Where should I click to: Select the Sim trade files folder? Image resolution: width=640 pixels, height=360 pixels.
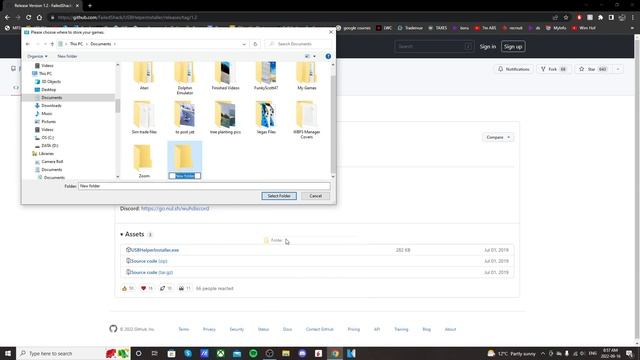pyautogui.click(x=144, y=118)
